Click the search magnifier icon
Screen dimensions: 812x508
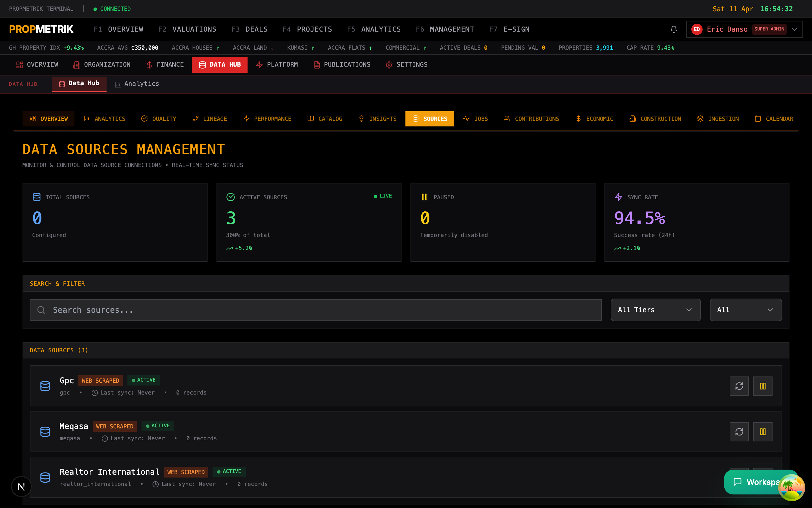tap(41, 310)
